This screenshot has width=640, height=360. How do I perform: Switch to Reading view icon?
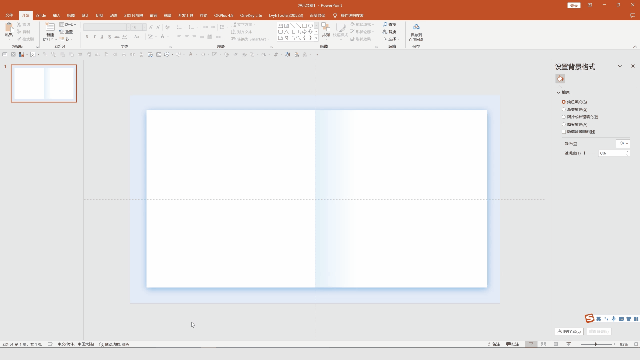(x=556, y=344)
